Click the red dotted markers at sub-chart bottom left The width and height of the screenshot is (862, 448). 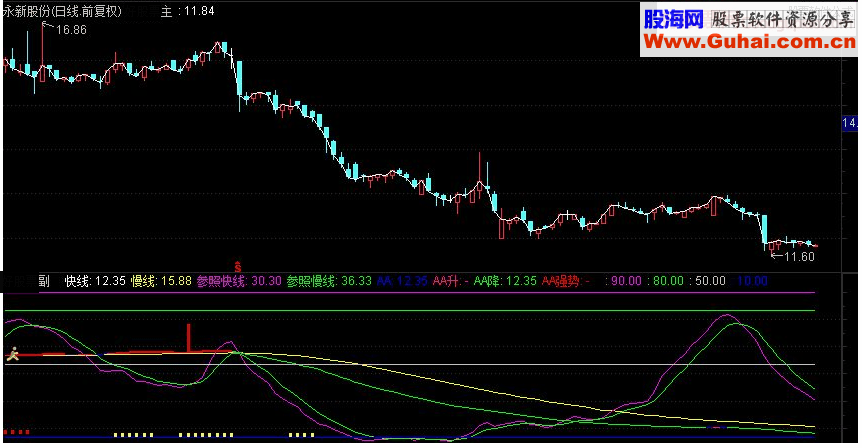[x=16, y=432]
